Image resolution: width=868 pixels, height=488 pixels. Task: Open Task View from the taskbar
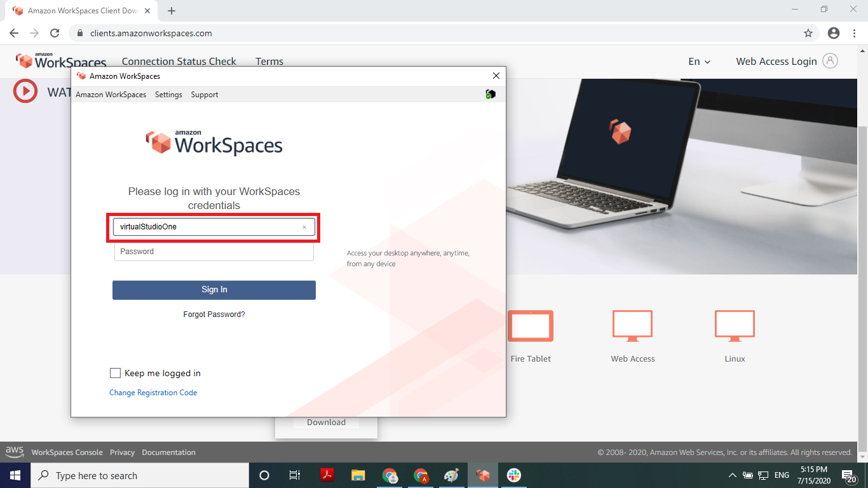pos(295,475)
